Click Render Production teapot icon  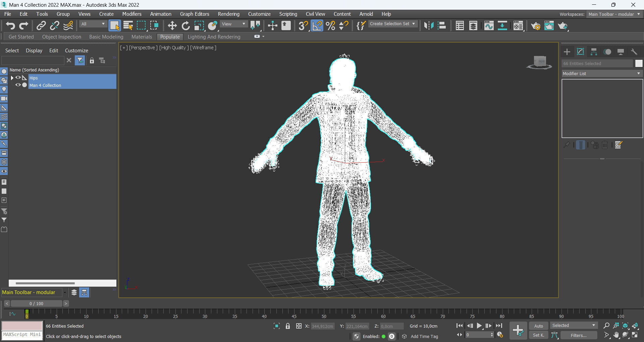click(x=562, y=26)
